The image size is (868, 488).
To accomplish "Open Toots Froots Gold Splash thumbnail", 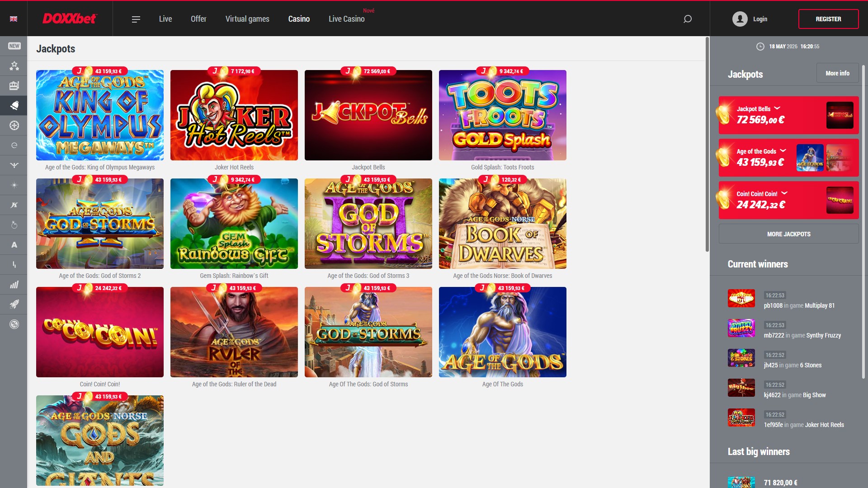I will (x=503, y=115).
